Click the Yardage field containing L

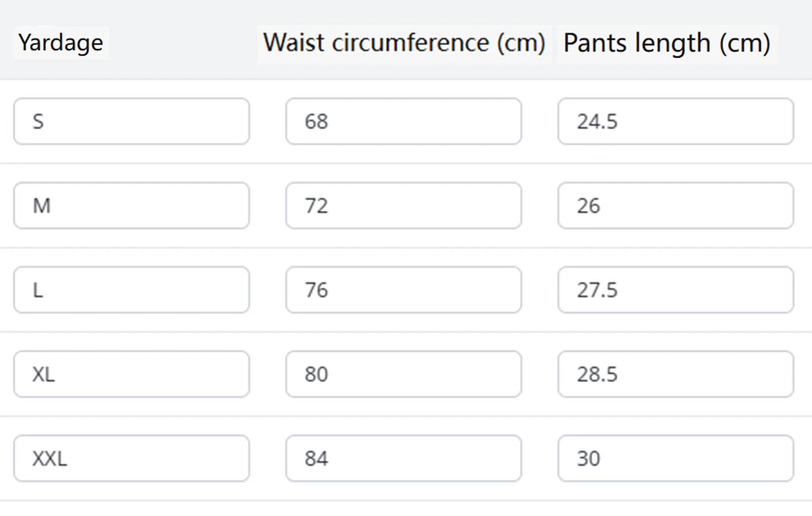coord(132,290)
